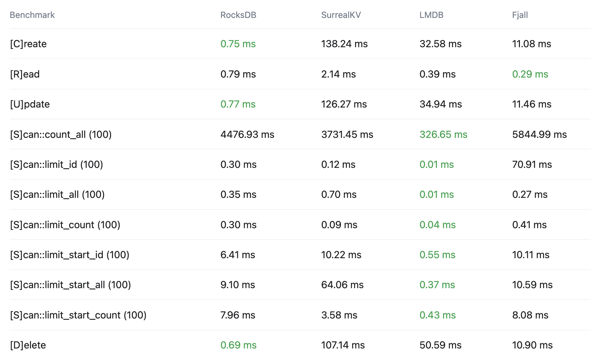Select the [U]pdate row label
The width and height of the screenshot is (602, 364).
coord(30,104)
